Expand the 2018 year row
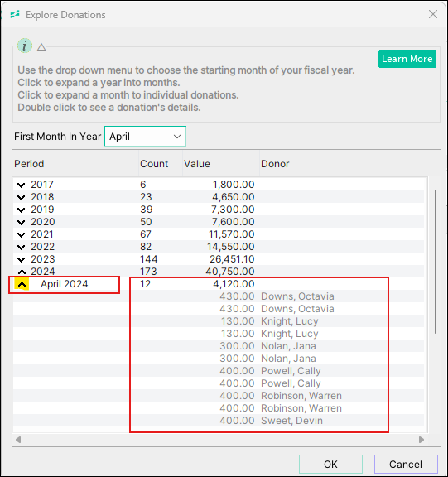 [21, 197]
